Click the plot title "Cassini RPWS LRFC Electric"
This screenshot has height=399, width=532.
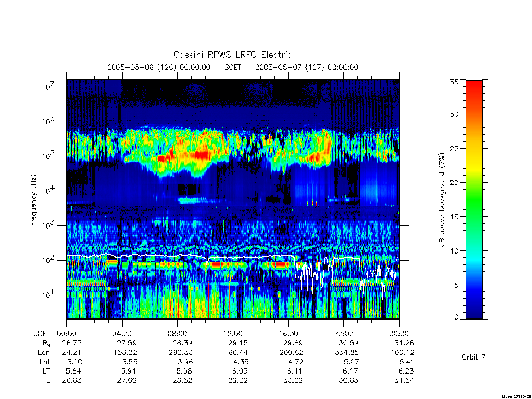pyautogui.click(x=232, y=55)
